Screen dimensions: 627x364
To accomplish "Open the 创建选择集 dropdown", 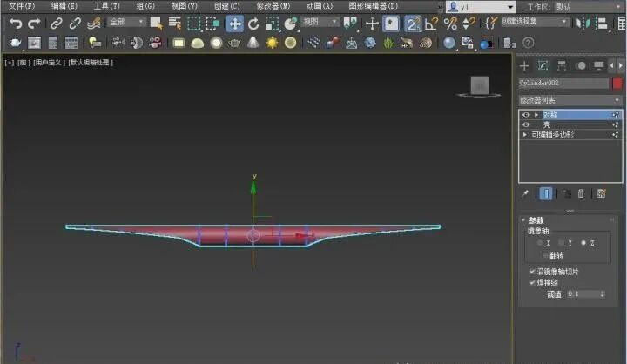I will (535, 22).
